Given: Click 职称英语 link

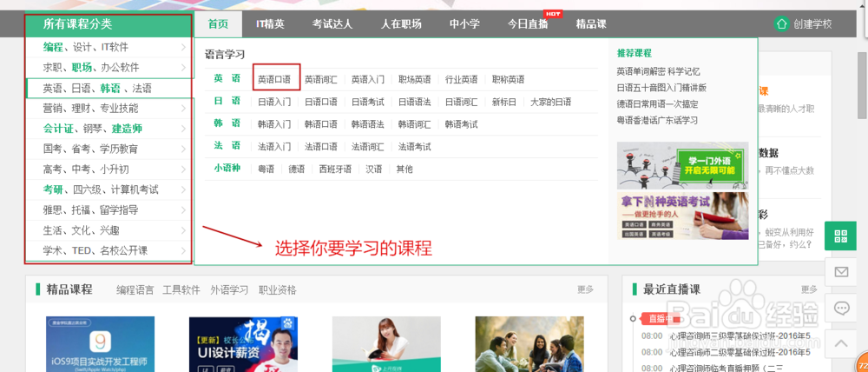Looking at the screenshot, I should [x=508, y=79].
